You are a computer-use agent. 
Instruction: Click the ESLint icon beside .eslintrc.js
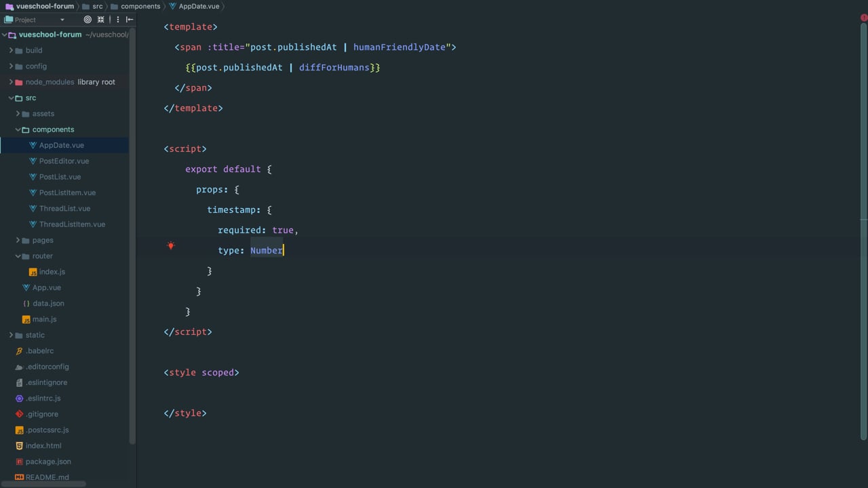click(20, 399)
